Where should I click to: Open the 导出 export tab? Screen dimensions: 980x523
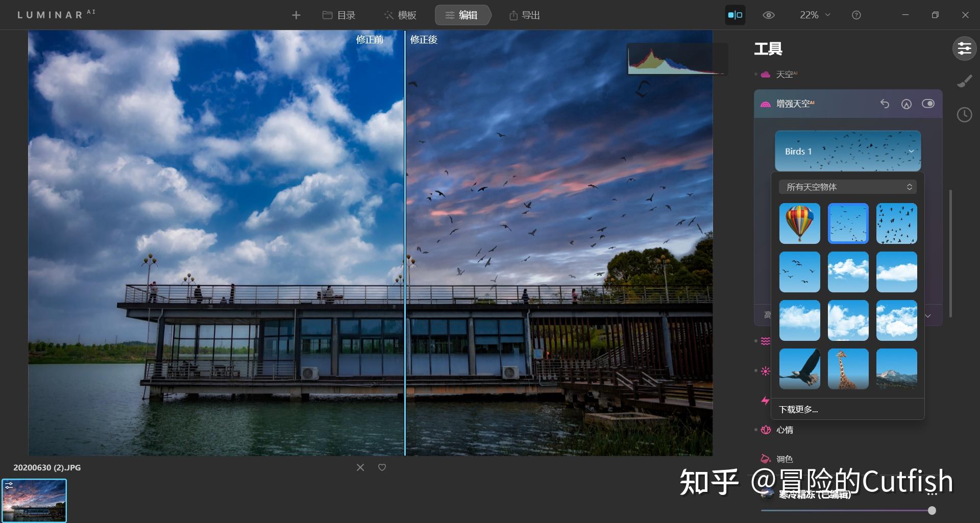click(x=524, y=15)
